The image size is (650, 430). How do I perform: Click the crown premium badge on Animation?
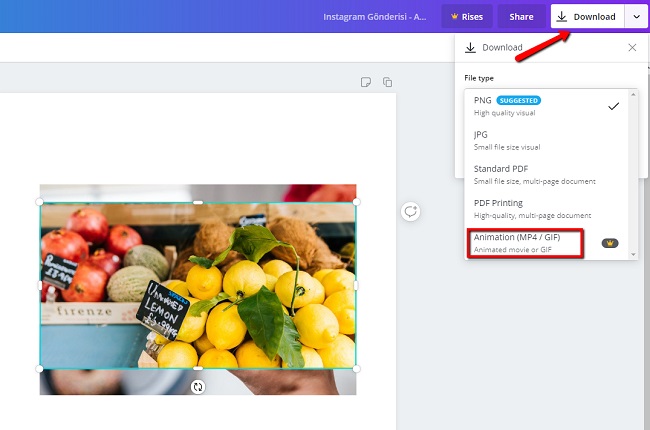click(x=610, y=243)
